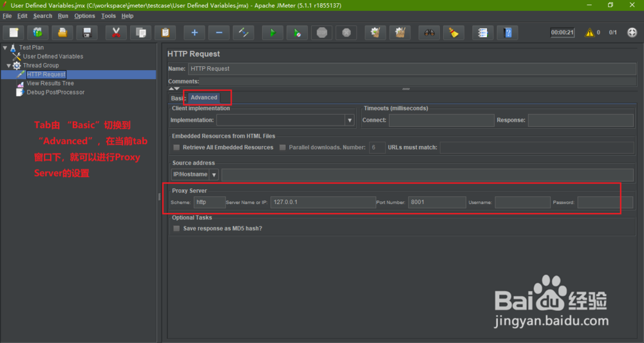Check Retrieve All Embedded Resources
Viewport: 644px width, 343px height.
pos(176,147)
